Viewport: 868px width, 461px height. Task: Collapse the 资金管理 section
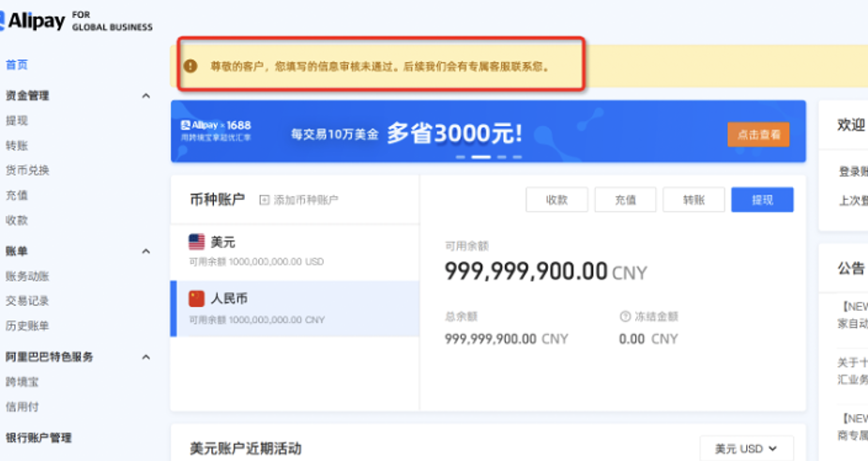coord(146,96)
